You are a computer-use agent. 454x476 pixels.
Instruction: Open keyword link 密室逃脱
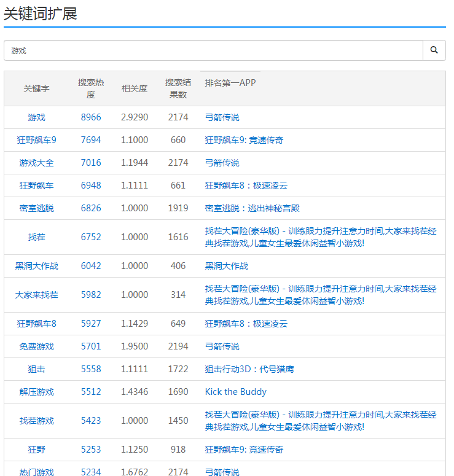[x=36, y=208]
